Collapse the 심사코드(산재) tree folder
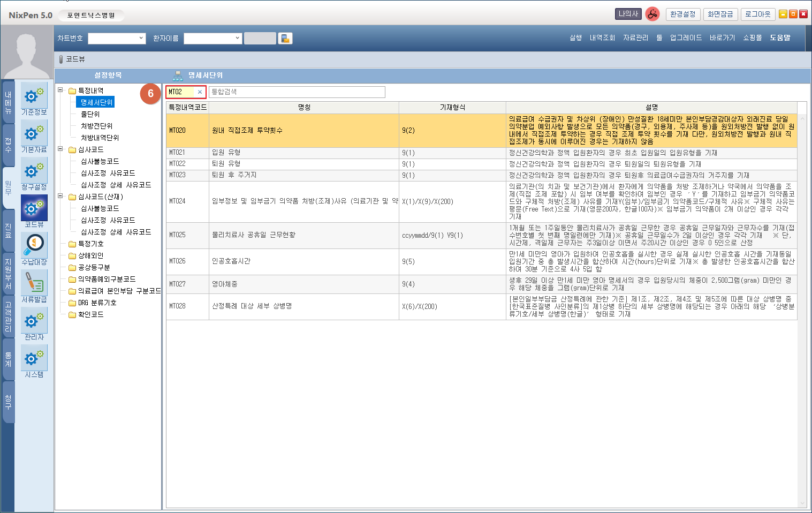 pos(60,196)
